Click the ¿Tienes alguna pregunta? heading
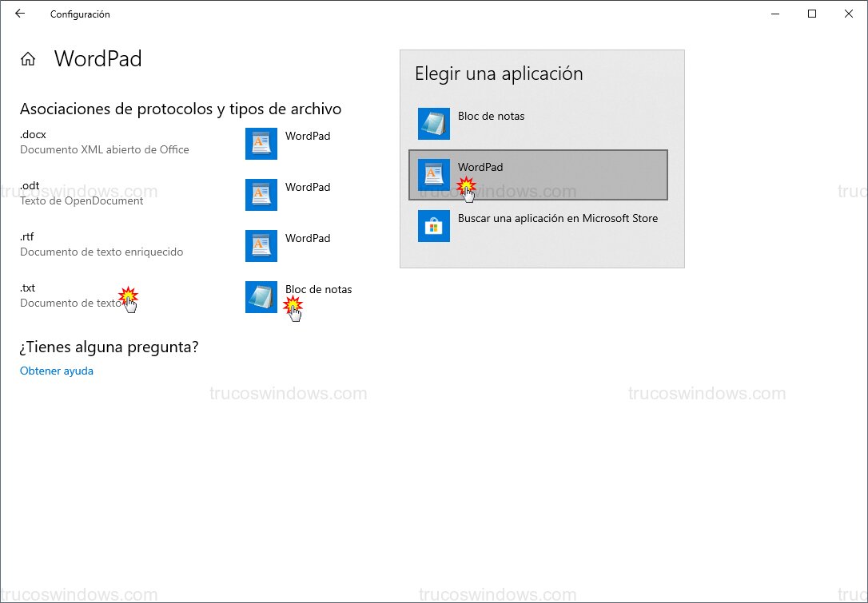868x603 pixels. (109, 347)
